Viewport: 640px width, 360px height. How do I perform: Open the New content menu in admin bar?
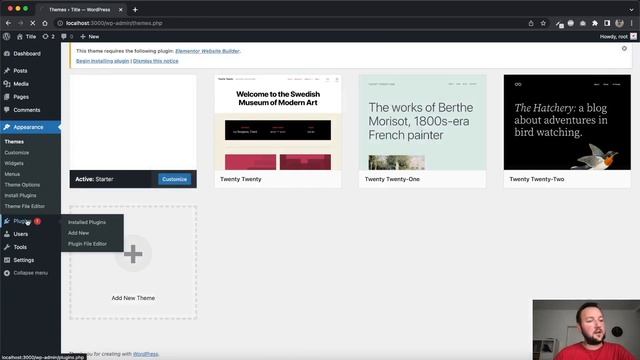tap(89, 36)
